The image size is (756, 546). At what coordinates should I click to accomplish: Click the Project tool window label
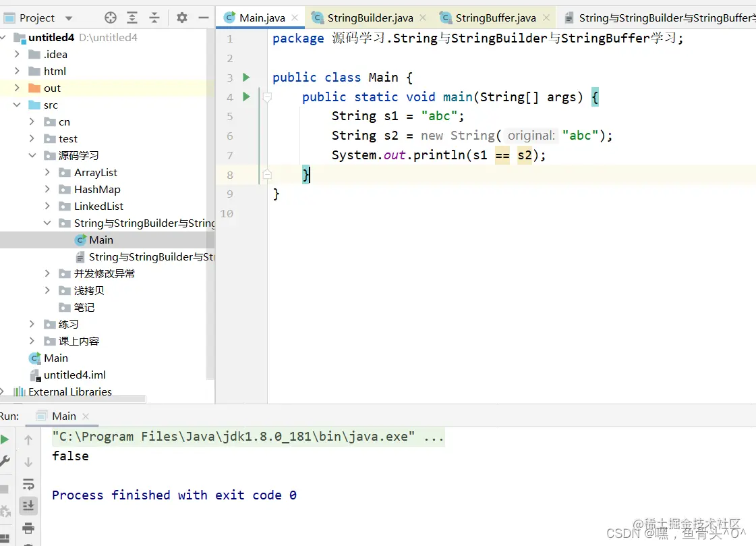(x=36, y=18)
